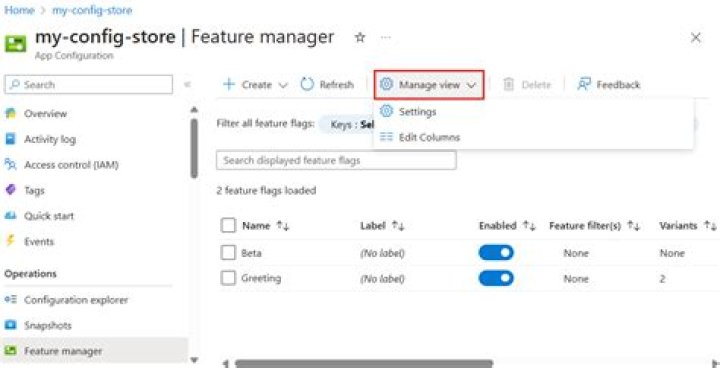The width and height of the screenshot is (720, 368).
Task: Focus Search displayed feature flags box
Action: click(x=336, y=160)
